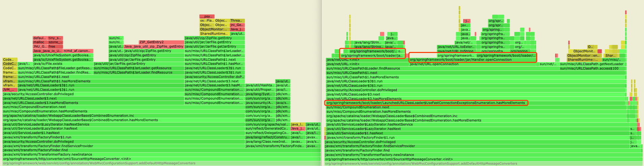Select java/net/URLClassLoader$3.hasM.. frame

tap(214, 85)
